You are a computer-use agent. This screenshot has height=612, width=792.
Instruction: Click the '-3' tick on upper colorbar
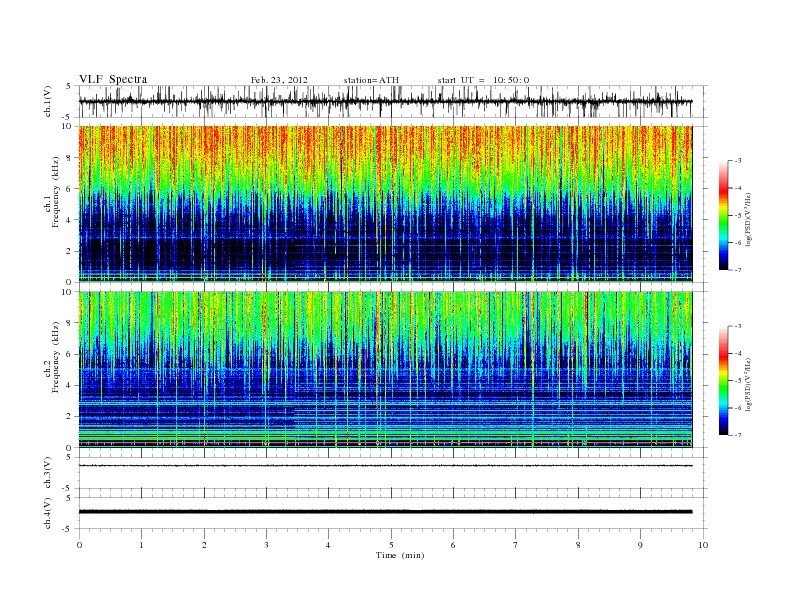pos(737,161)
